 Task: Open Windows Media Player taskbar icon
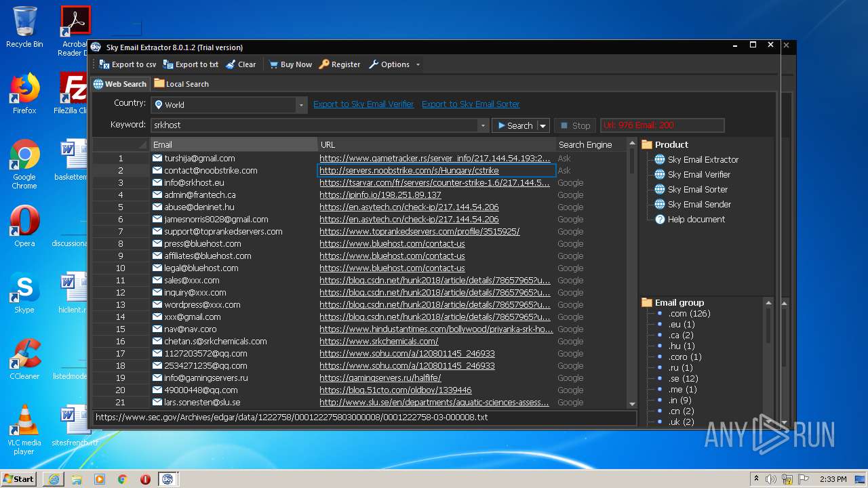tap(100, 479)
